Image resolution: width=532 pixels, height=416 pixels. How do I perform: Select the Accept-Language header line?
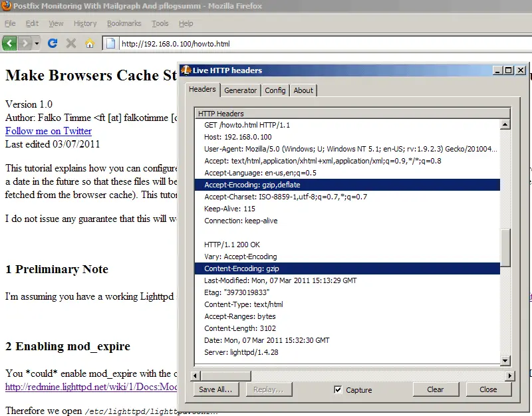[347, 173]
